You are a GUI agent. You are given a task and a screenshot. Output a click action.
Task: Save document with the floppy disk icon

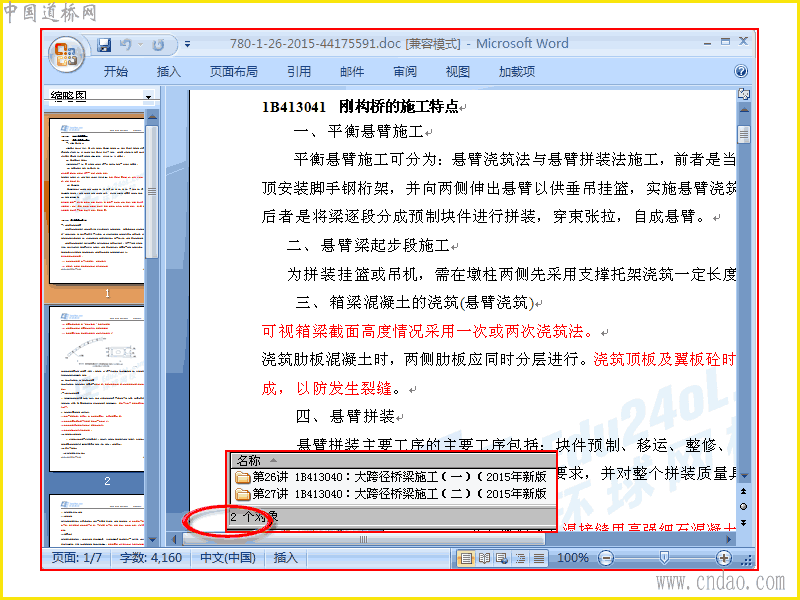pyautogui.click(x=104, y=45)
